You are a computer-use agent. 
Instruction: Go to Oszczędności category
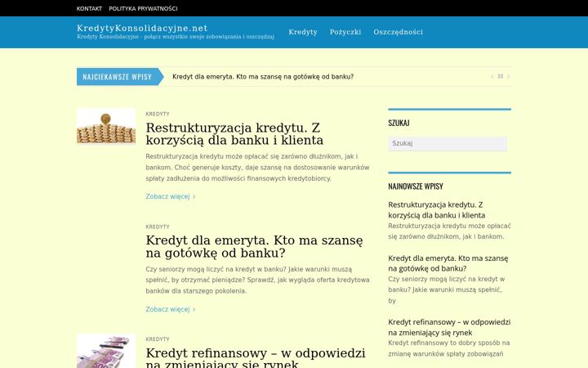399,32
